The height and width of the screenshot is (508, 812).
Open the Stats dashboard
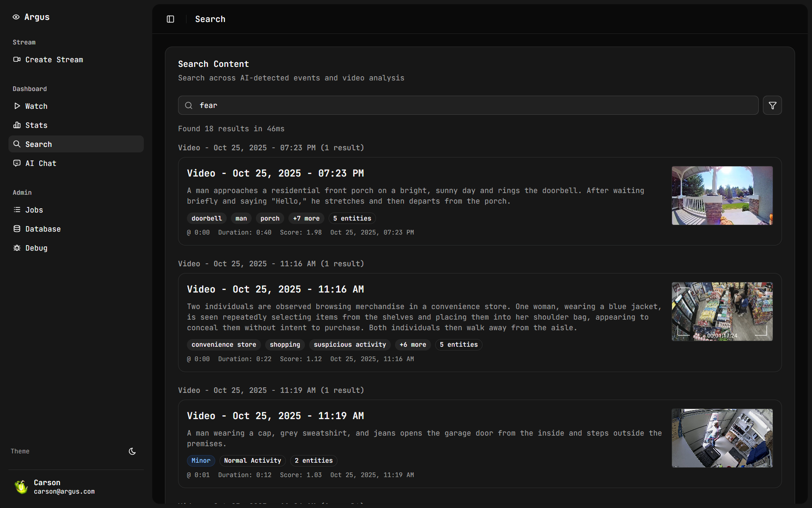36,125
